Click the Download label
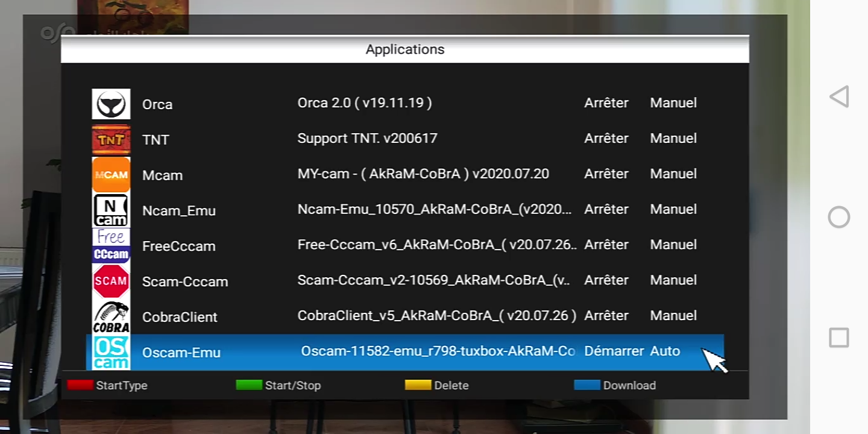The height and width of the screenshot is (434, 868). pyautogui.click(x=629, y=386)
